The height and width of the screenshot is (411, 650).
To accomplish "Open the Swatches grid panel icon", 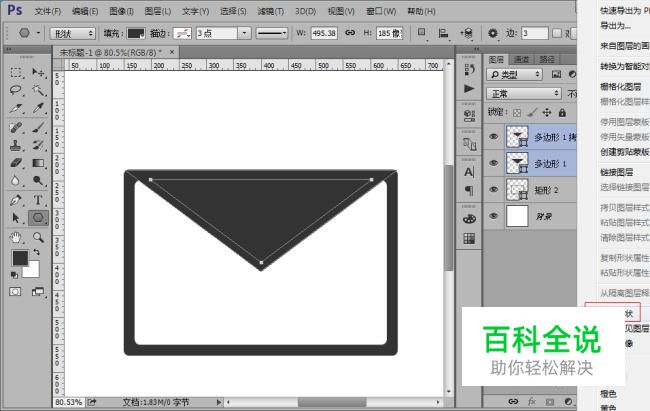I will 469,238.
